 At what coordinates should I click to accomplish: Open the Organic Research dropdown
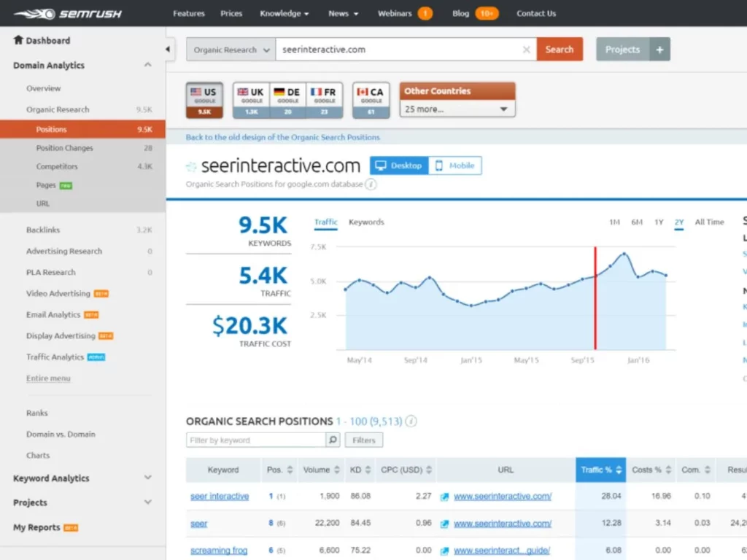click(x=231, y=50)
